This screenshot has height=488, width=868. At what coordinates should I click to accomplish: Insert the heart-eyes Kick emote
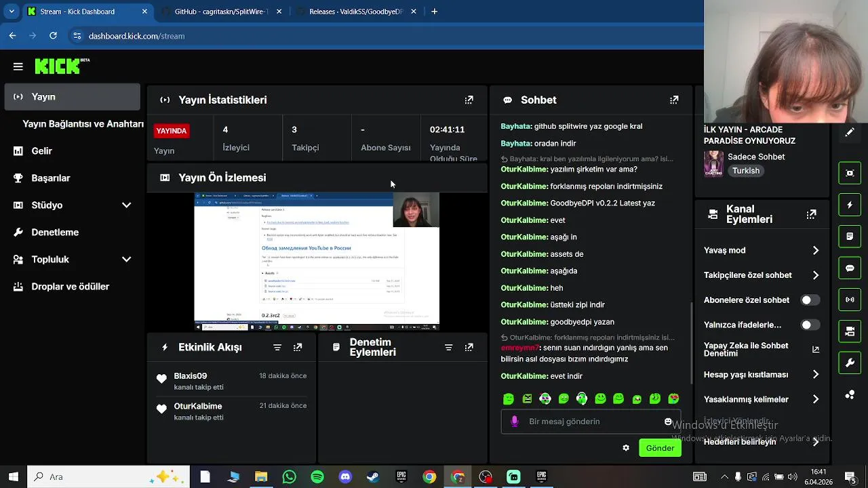(673, 399)
